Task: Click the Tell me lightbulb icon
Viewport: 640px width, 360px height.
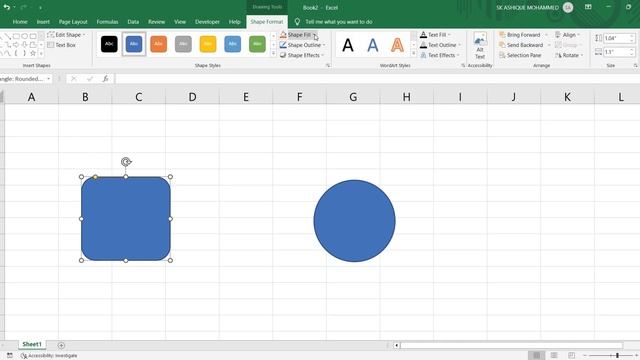Action: pyautogui.click(x=297, y=22)
